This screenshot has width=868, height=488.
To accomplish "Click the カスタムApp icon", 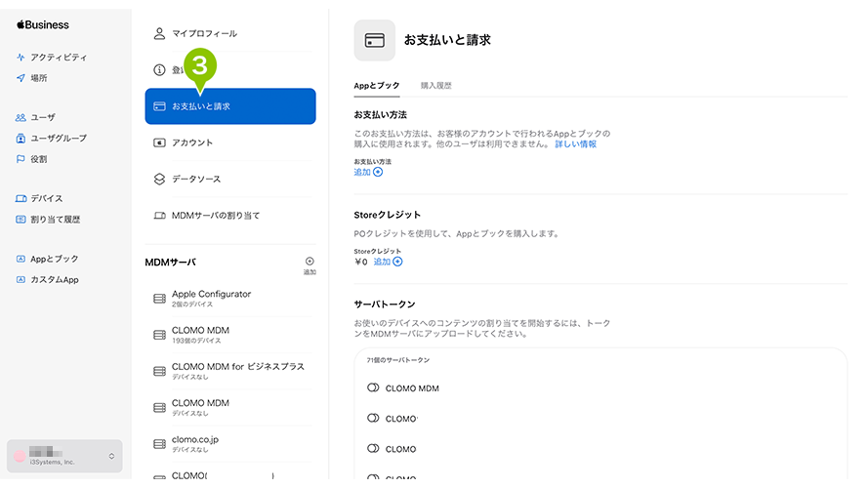I will [21, 279].
